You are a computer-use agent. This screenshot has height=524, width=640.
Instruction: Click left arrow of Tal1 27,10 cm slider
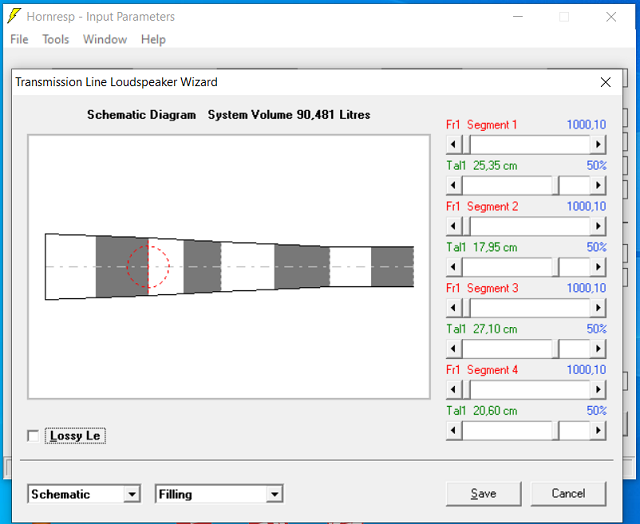454,349
